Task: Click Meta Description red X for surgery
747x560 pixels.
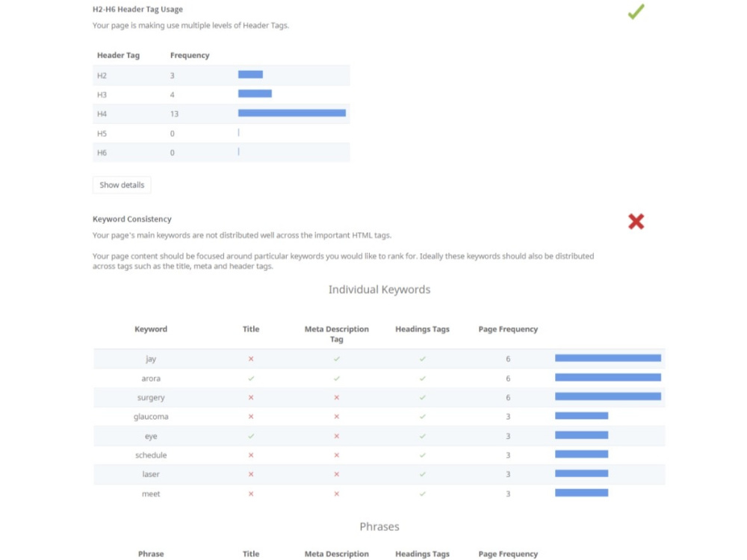Action: click(337, 397)
